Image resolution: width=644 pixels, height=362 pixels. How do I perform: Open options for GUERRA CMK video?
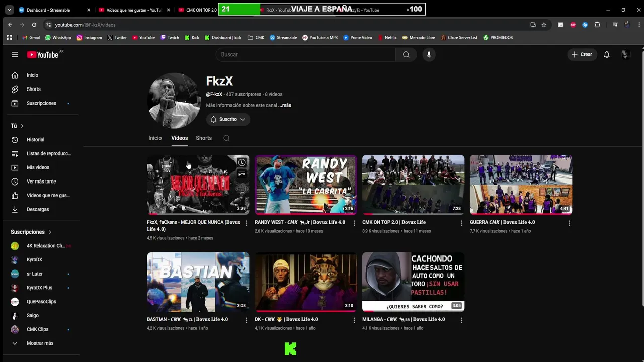click(x=569, y=223)
